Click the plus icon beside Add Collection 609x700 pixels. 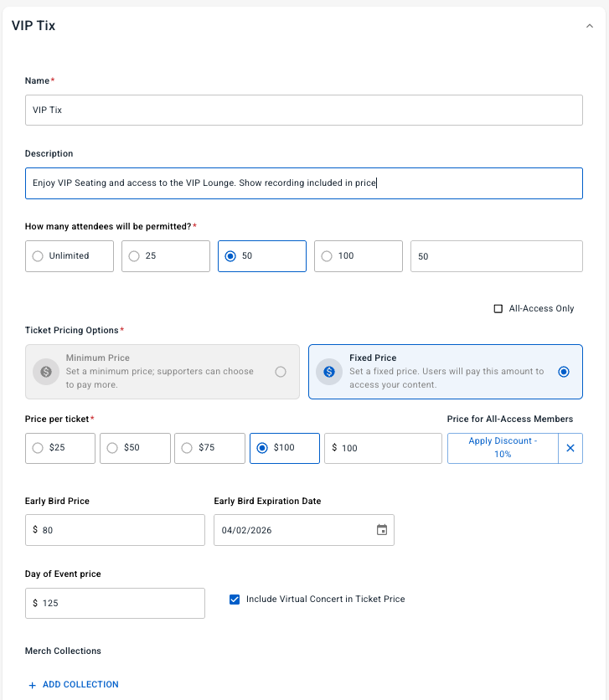pyautogui.click(x=33, y=685)
